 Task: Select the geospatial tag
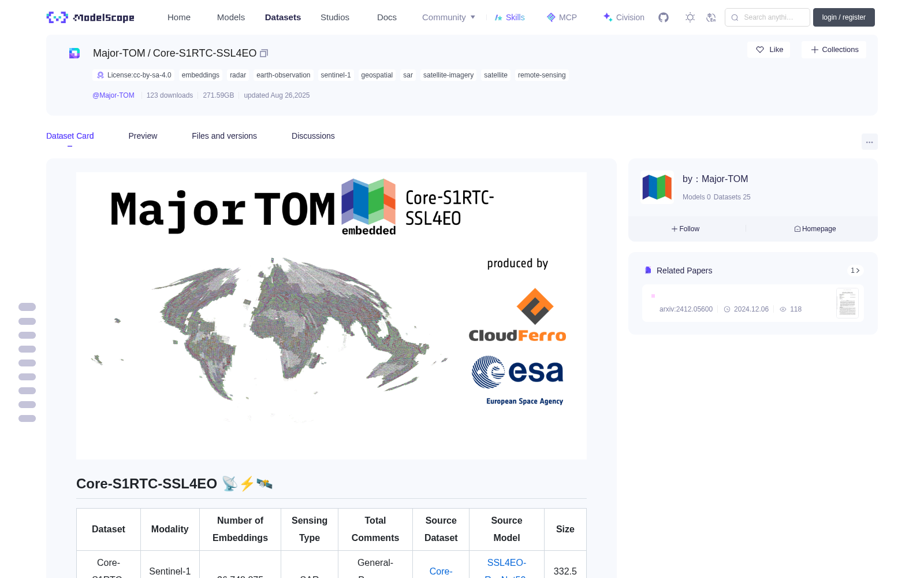coord(377,75)
